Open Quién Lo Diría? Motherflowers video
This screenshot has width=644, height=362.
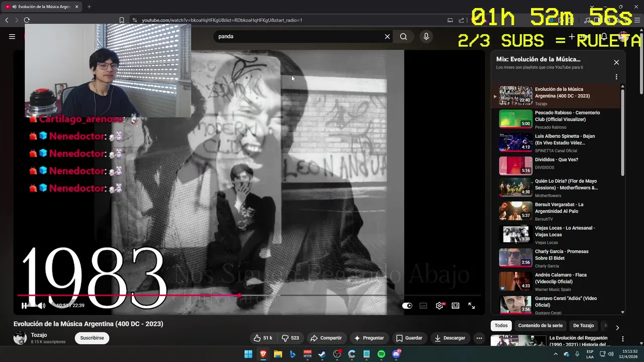tap(556, 188)
